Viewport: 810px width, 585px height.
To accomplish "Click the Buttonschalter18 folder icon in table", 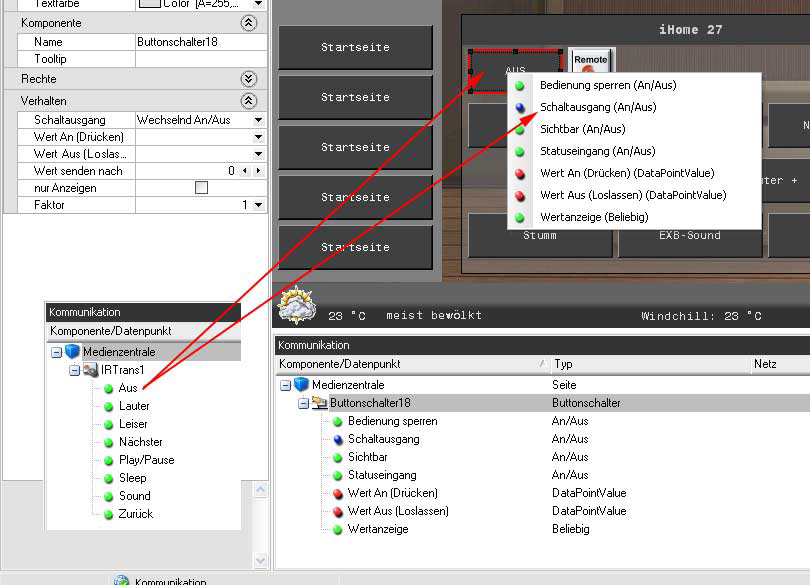I will pos(320,403).
